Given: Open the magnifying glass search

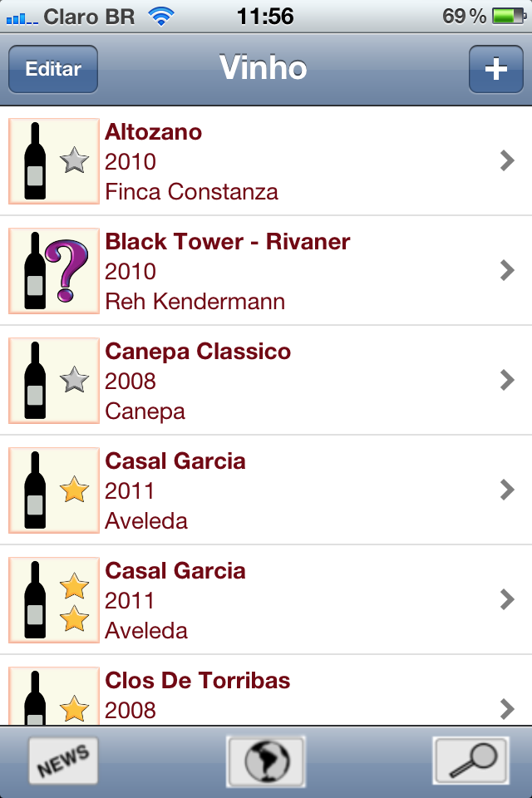Looking at the screenshot, I should click(470, 760).
